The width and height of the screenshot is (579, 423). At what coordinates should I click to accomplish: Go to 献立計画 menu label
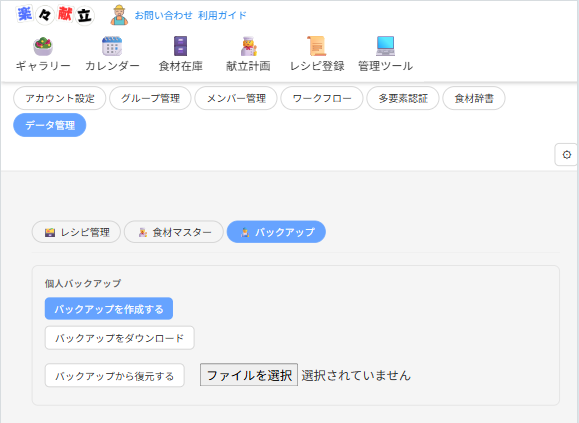pos(249,66)
